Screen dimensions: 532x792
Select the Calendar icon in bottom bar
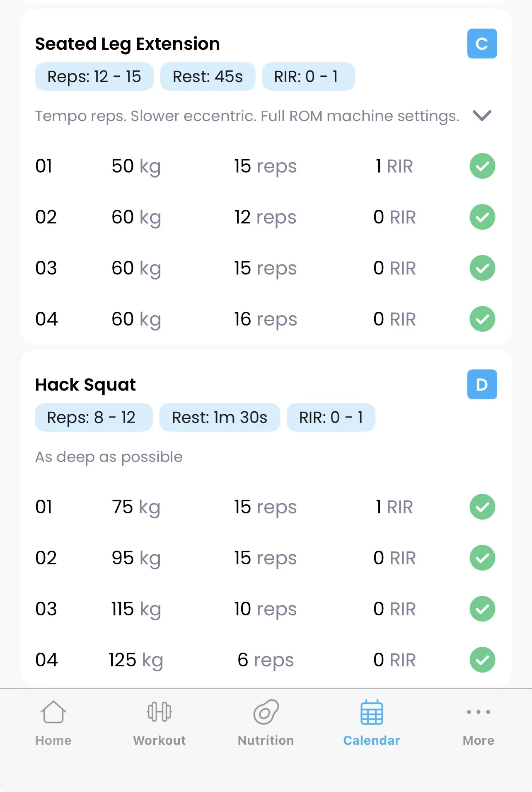tap(372, 712)
